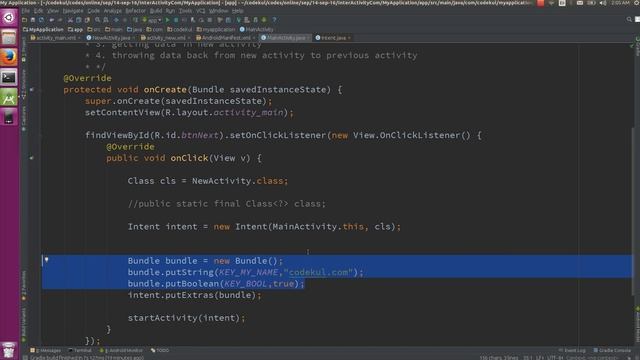Viewport: 640px width, 360px height.
Task: Click the intention bulb on Bundle line
Action: [47, 260]
